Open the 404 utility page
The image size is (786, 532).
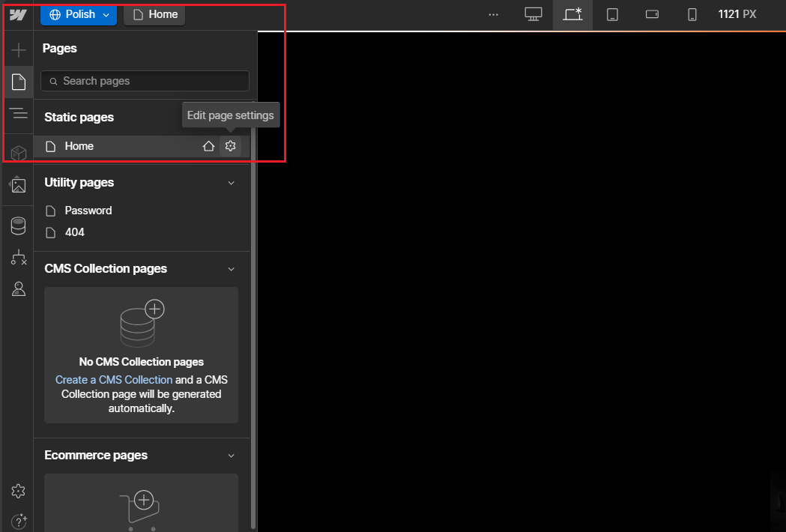point(75,232)
